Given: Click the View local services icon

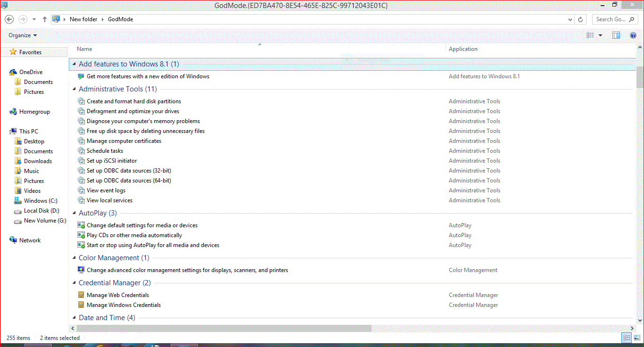Looking at the screenshot, I should [x=81, y=200].
